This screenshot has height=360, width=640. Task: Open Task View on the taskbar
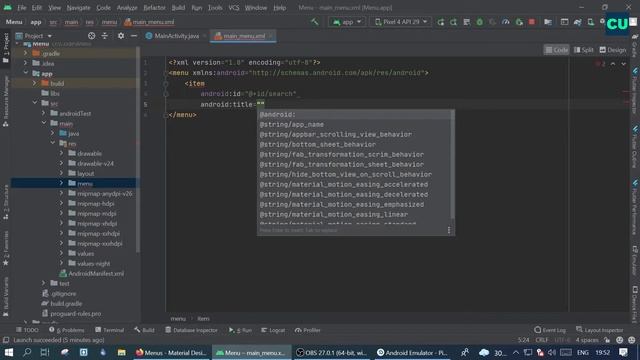tap(45, 352)
